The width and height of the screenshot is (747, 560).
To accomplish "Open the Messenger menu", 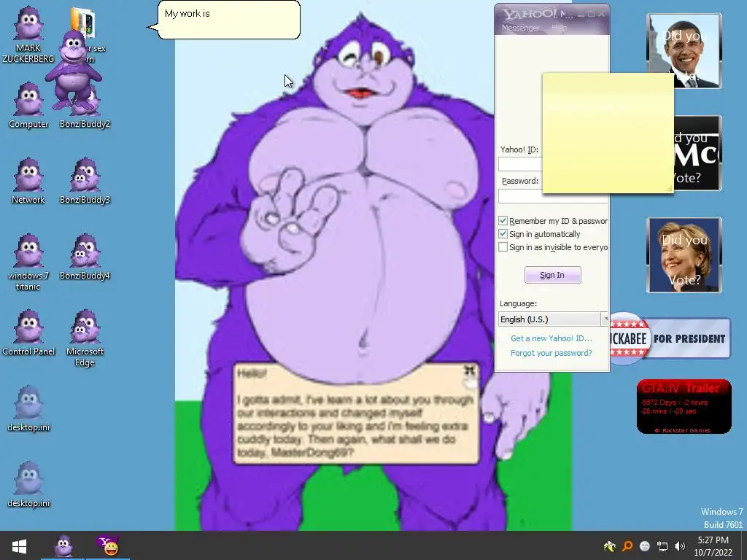I will [520, 28].
